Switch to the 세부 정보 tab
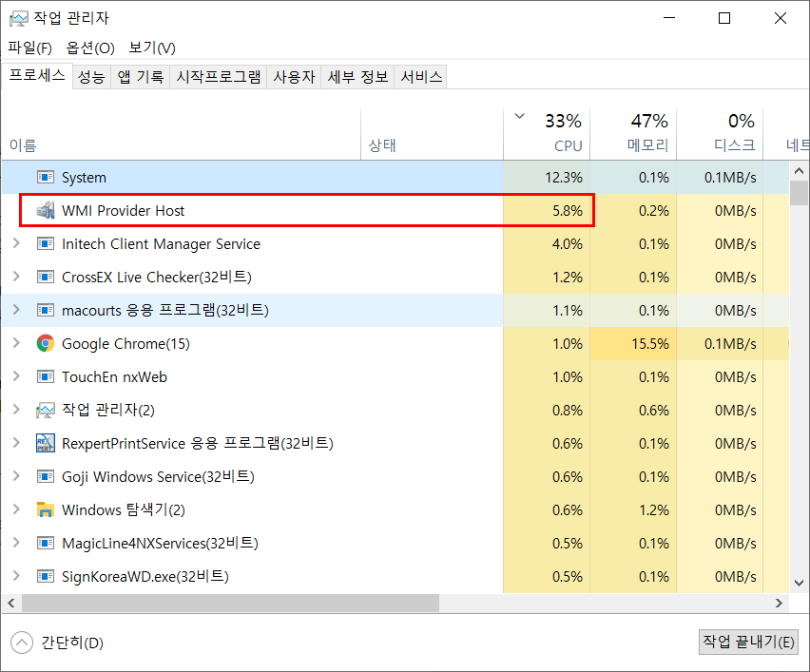This screenshot has width=810, height=672. click(x=357, y=77)
